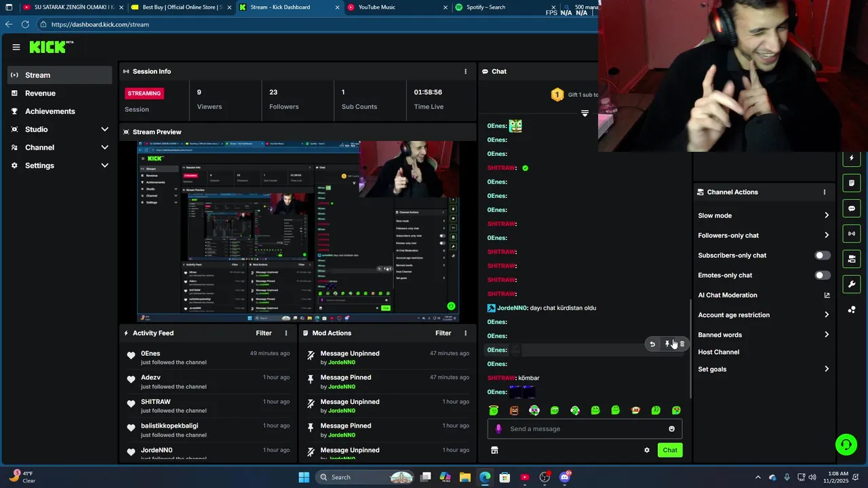Click the Gift 1 sub banner in chat
868x488 pixels.
tap(574, 95)
